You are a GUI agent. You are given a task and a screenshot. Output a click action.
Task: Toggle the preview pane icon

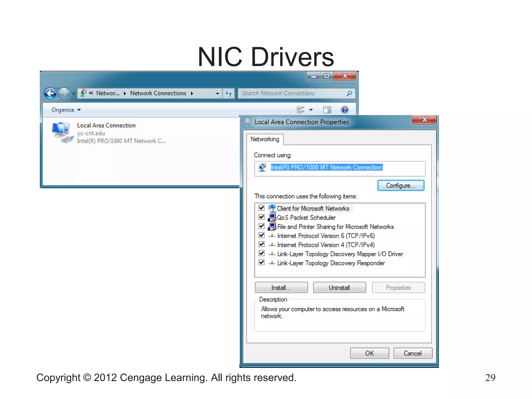coord(327,110)
